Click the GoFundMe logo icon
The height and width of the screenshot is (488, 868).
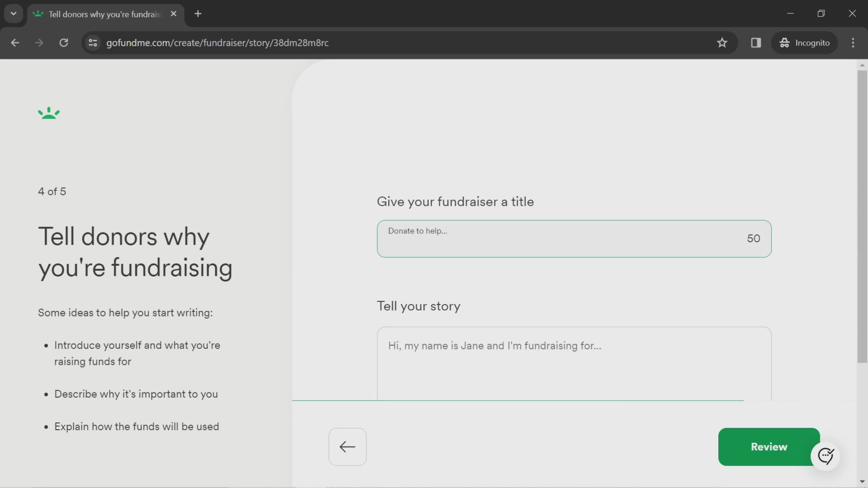tap(49, 113)
